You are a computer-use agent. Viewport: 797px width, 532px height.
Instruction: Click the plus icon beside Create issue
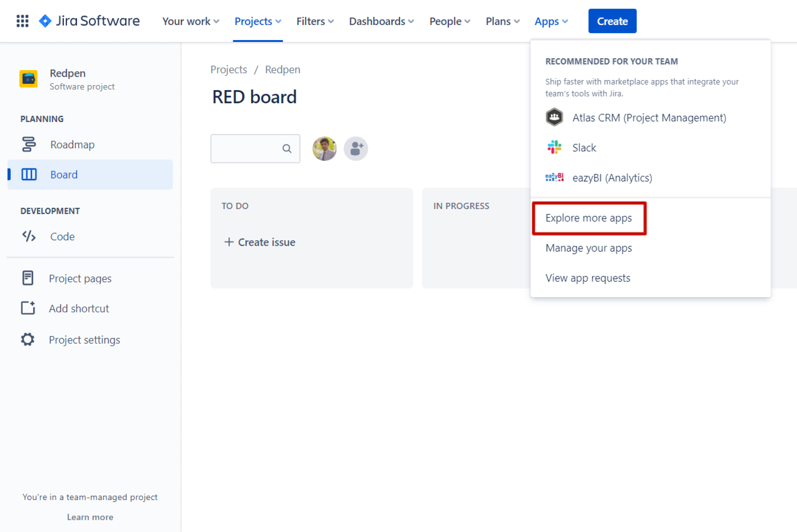[229, 242]
